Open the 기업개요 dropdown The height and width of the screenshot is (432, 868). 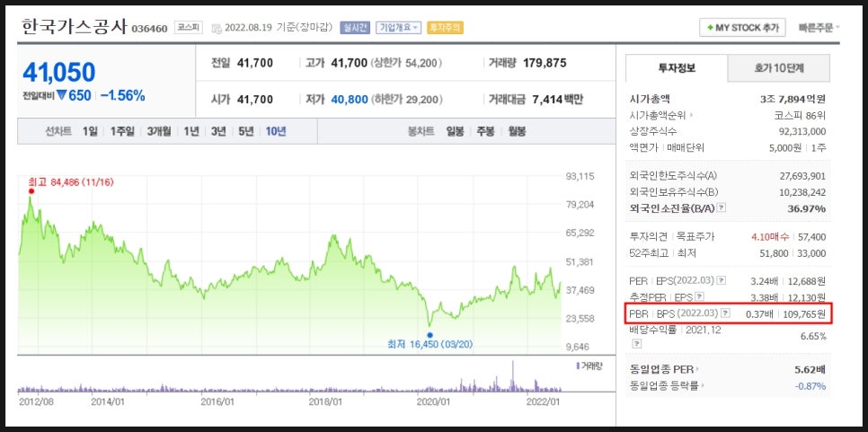click(399, 28)
